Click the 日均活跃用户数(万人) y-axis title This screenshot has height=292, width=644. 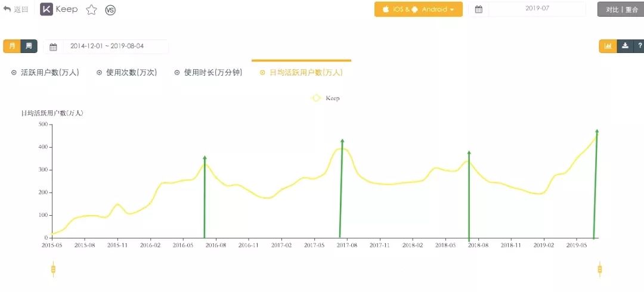[x=52, y=113]
